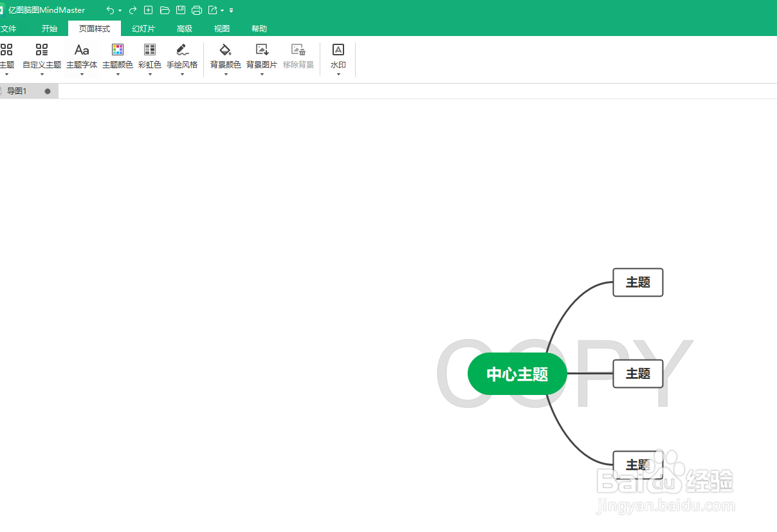
Task: Save the map with floppy disk icon
Action: point(181,10)
